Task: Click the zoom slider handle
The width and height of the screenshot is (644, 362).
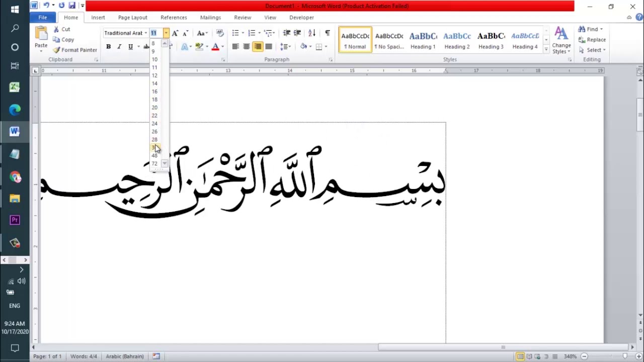Action: point(625,356)
